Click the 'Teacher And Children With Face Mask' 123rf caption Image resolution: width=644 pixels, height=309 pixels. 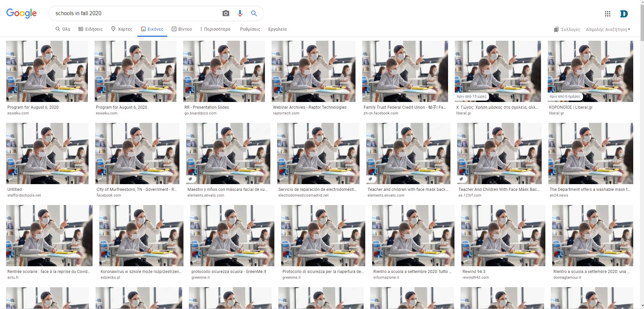(x=499, y=190)
